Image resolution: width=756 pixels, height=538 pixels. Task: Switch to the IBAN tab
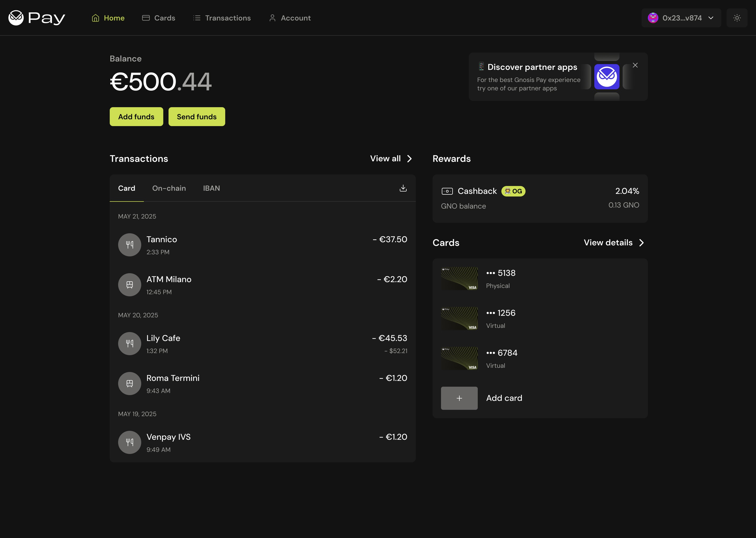click(x=211, y=188)
